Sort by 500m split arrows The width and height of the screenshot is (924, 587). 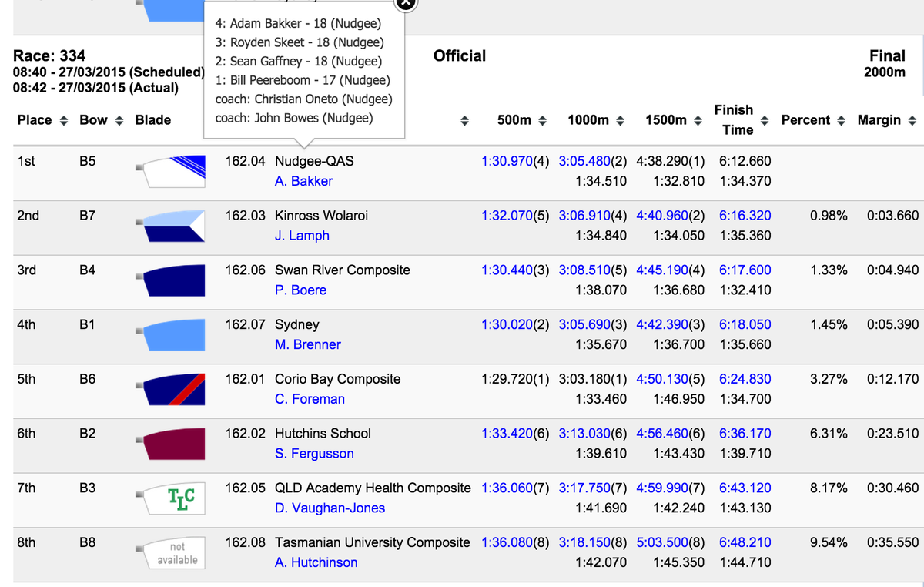pyautogui.click(x=542, y=121)
